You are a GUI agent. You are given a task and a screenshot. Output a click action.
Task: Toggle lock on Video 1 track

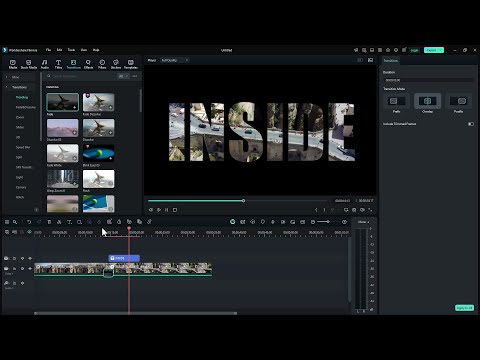pyautogui.click(x=14, y=268)
